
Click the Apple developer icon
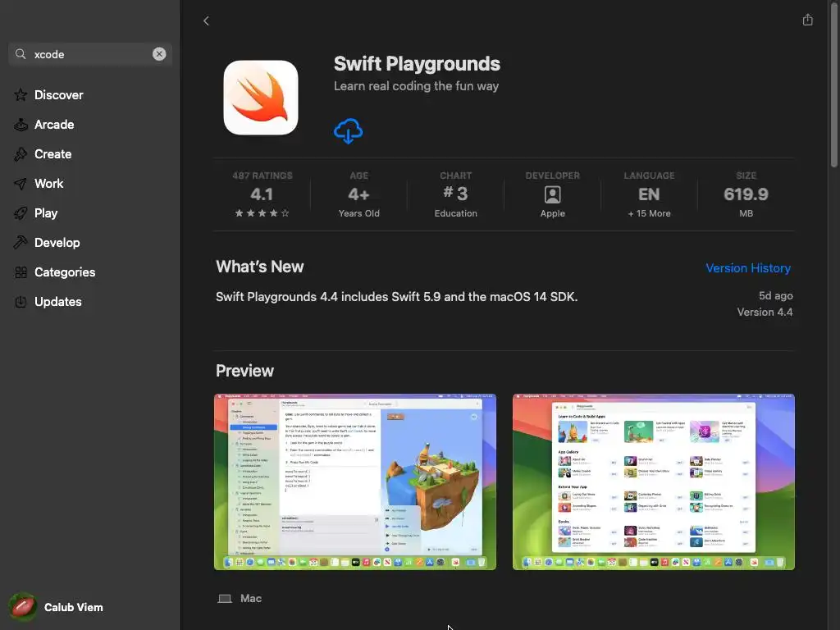(x=552, y=194)
